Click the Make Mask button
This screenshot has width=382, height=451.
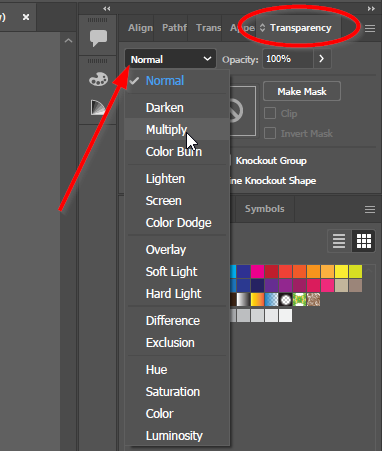[302, 91]
